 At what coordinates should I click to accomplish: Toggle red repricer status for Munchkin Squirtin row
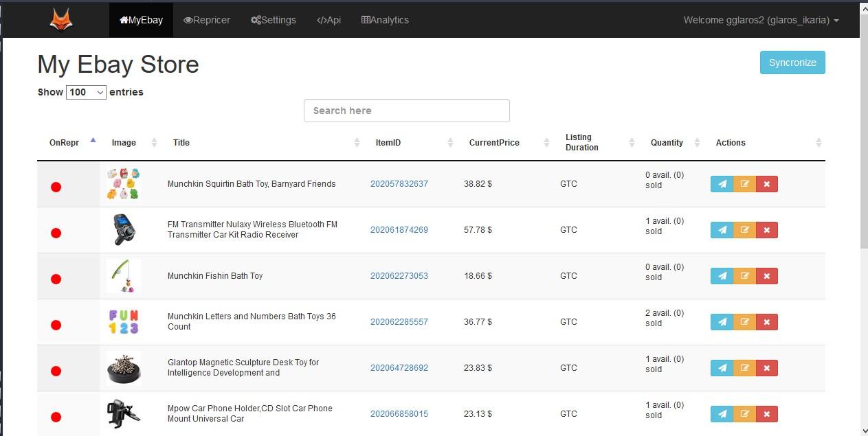[56, 187]
